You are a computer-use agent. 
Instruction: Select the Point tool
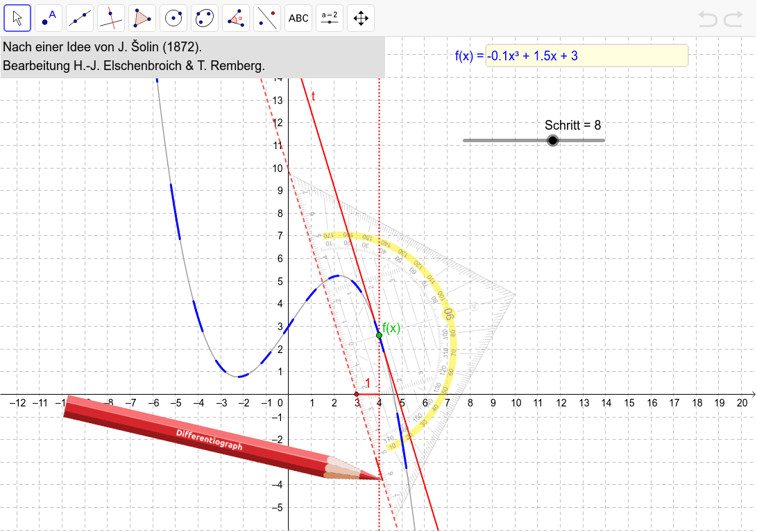click(49, 18)
